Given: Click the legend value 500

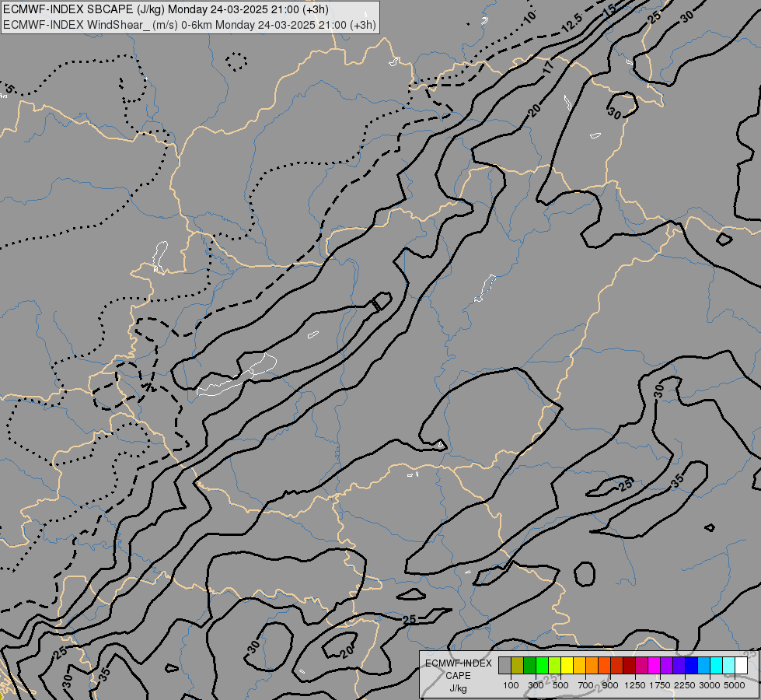Looking at the screenshot, I should point(560,685).
